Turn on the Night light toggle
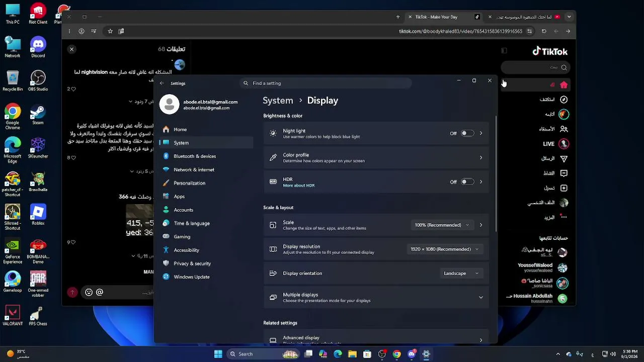 [467, 133]
